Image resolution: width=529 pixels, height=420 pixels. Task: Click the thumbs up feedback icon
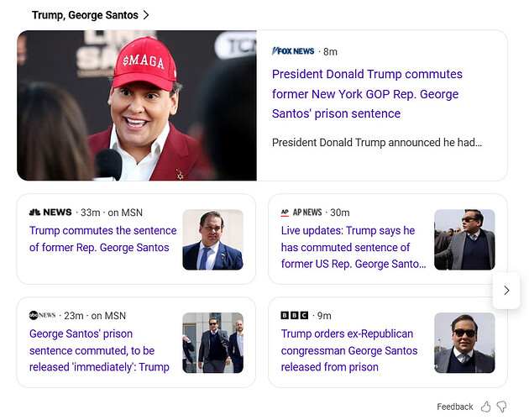pyautogui.click(x=485, y=407)
